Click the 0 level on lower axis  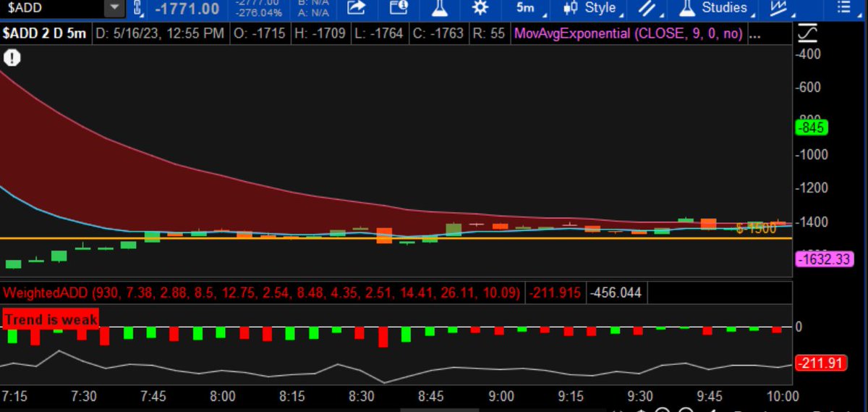pyautogui.click(x=799, y=327)
